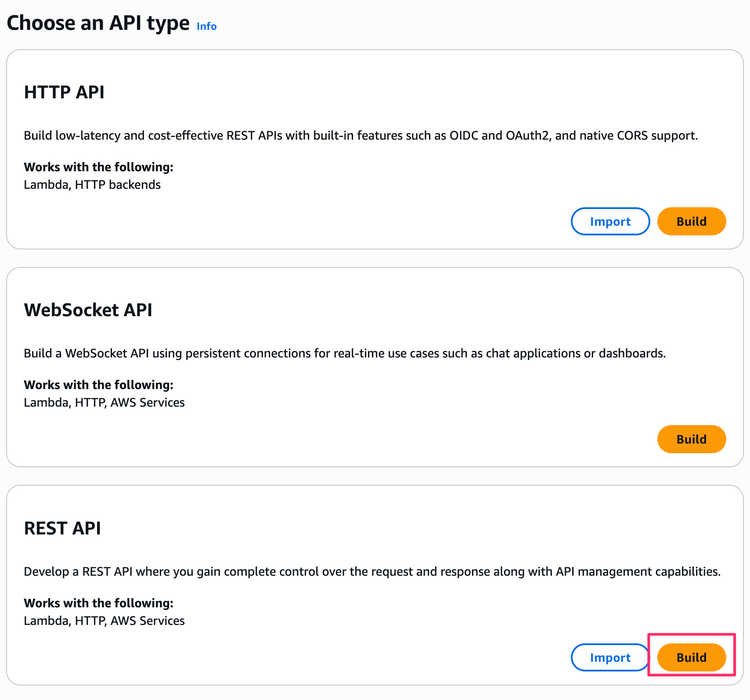Viewport: 750px width, 700px height.
Task: Click the REST API card title
Action: [62, 528]
